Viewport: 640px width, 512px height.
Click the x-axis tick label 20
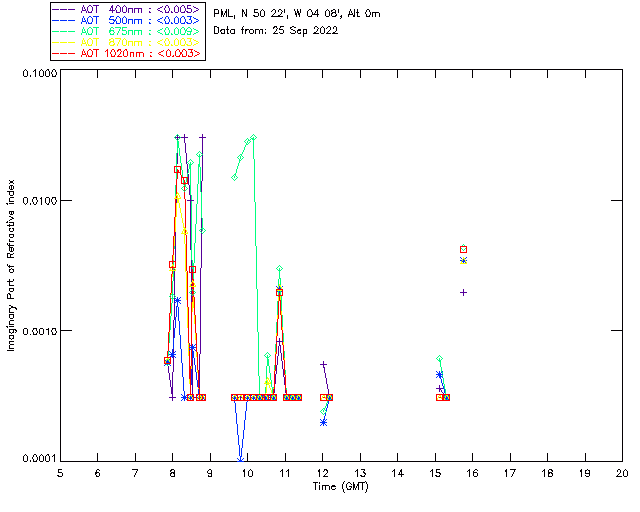[622, 473]
